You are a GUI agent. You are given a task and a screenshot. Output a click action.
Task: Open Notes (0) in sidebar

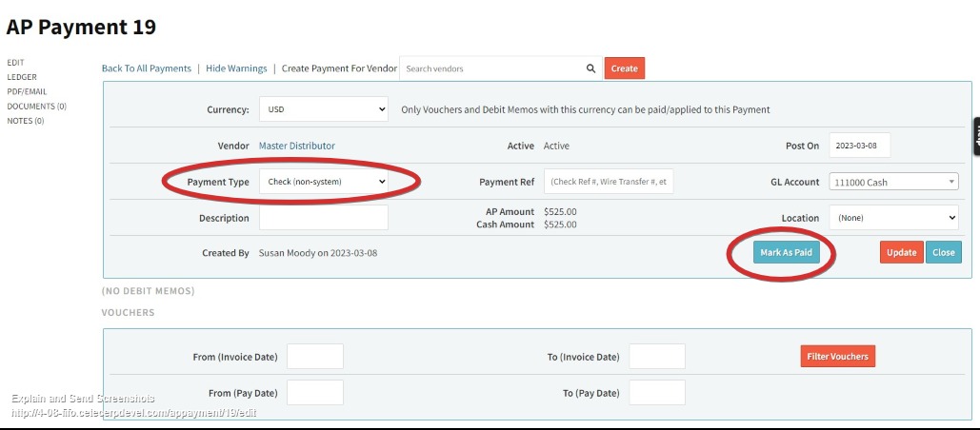click(26, 121)
